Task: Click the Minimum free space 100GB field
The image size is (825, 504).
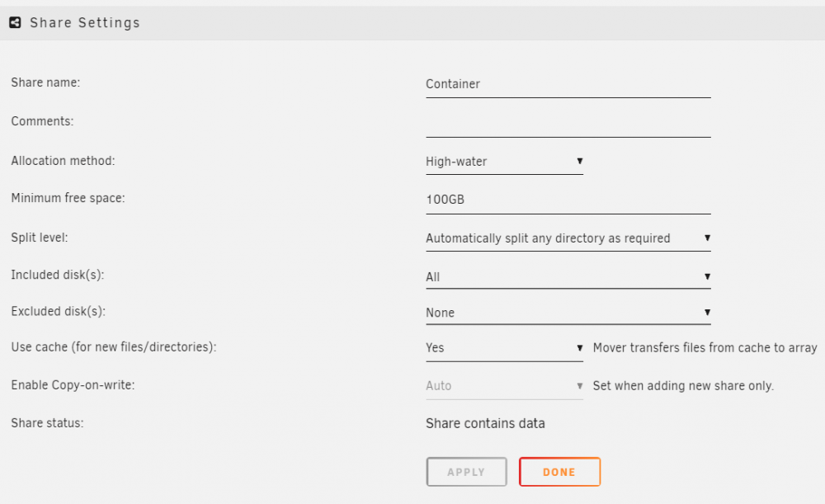Action: 568,200
